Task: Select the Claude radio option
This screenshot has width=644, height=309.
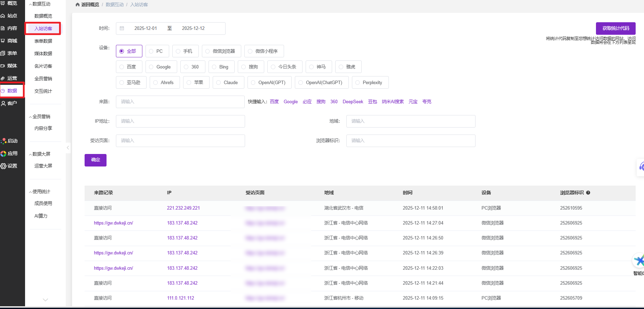Action: point(219,82)
